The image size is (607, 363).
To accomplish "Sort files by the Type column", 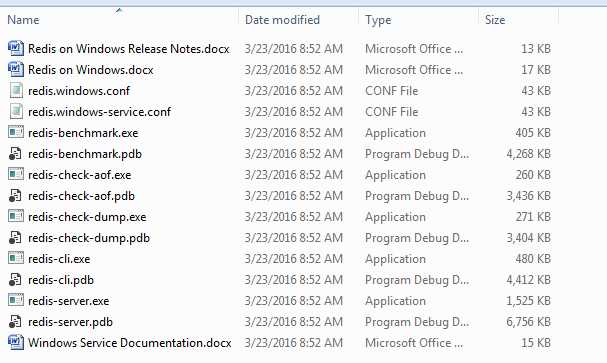I will click(378, 20).
